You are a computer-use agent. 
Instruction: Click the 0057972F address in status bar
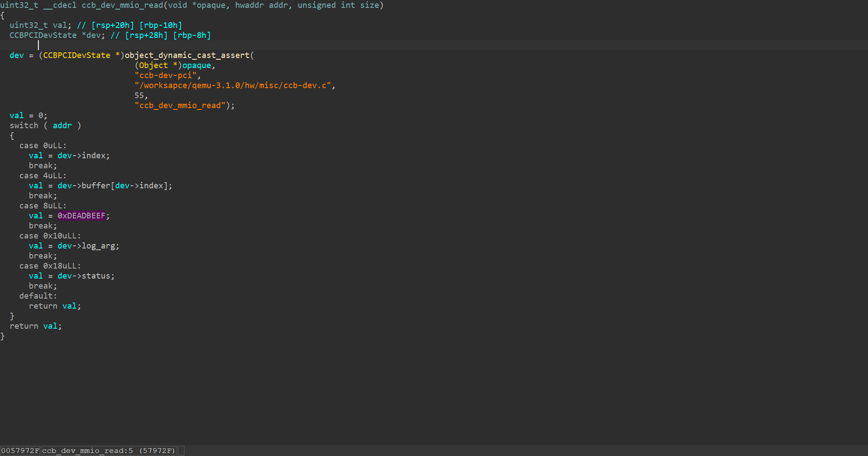point(20,451)
